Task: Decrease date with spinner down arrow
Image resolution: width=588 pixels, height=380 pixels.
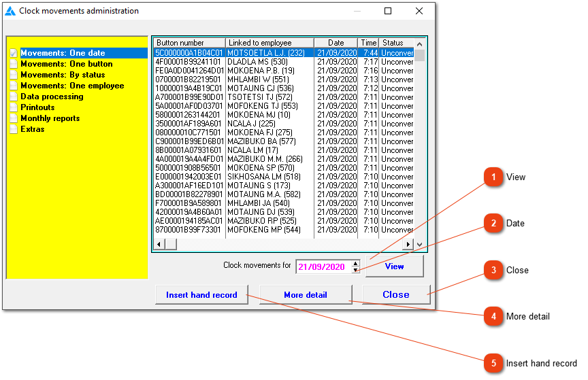Action: pos(355,270)
